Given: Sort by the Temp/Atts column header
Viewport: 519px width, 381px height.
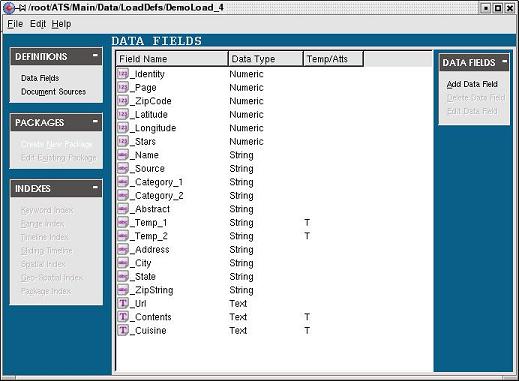Looking at the screenshot, I should click(x=333, y=59).
